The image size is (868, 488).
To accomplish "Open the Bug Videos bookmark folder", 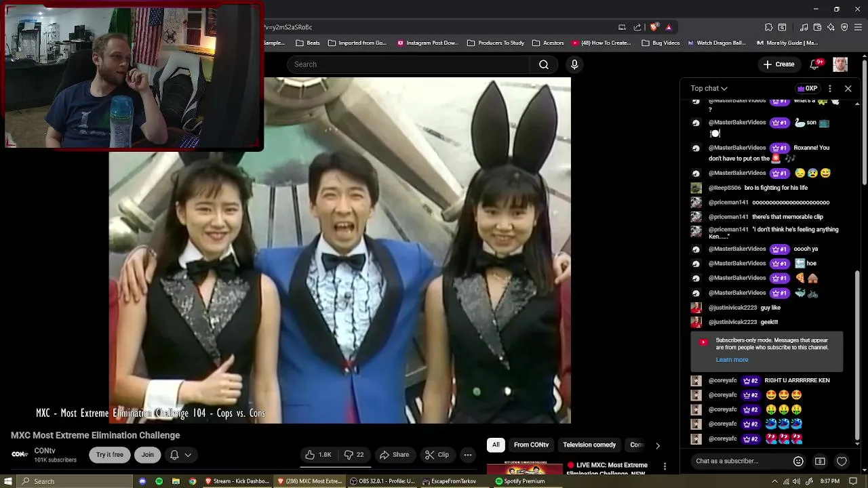I will 660,43.
